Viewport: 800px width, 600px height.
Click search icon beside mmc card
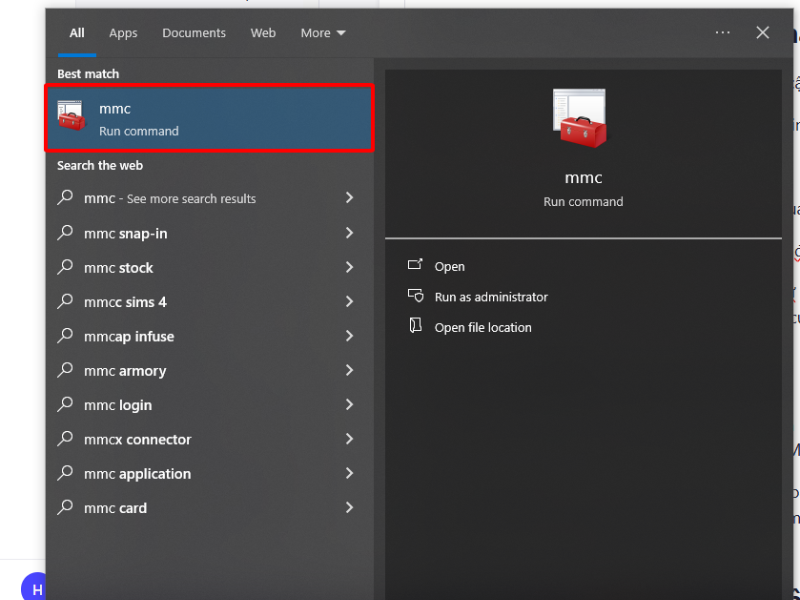pos(65,507)
